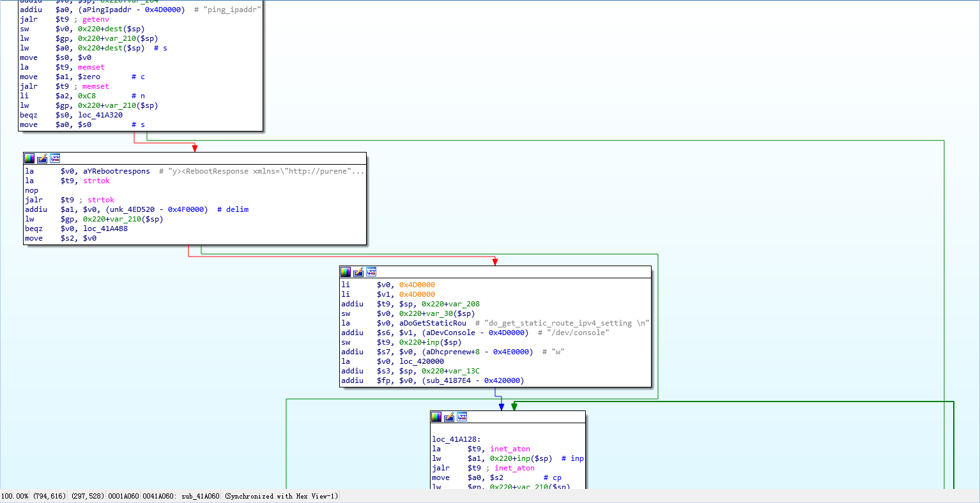Click the aYRebootrespons string reference
Screen dimensions: 980x503
click(x=116, y=171)
